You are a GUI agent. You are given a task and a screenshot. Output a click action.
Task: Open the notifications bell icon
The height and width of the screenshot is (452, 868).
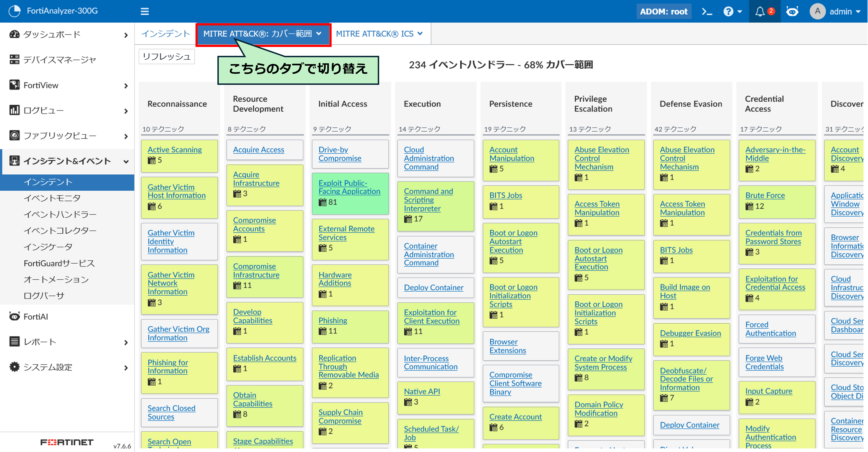pyautogui.click(x=760, y=11)
